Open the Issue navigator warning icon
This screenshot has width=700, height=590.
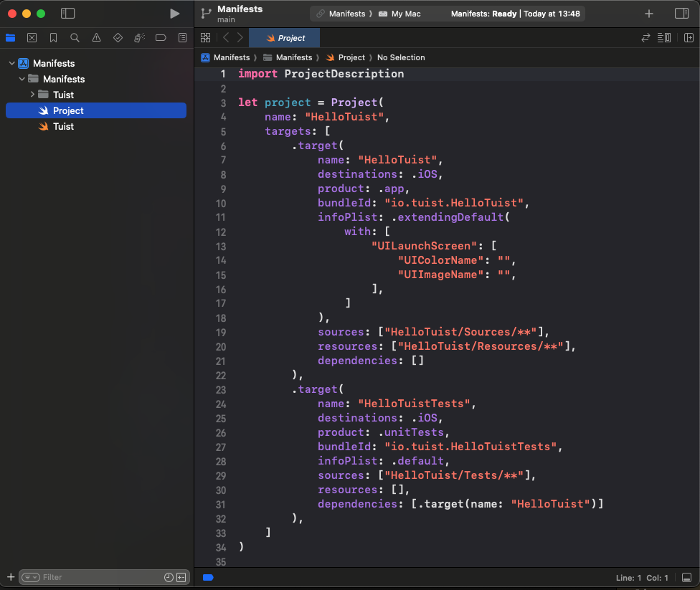[x=96, y=38]
